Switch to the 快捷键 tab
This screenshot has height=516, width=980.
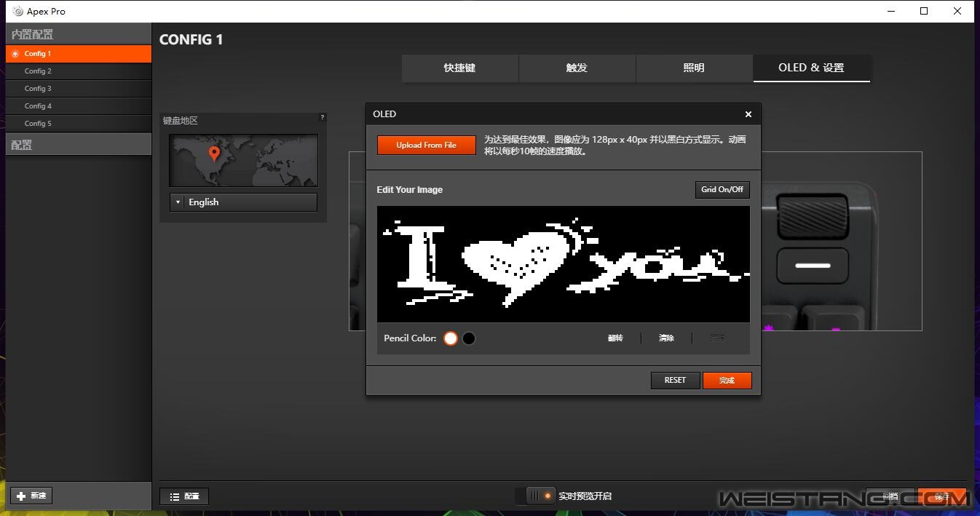pyautogui.click(x=460, y=68)
